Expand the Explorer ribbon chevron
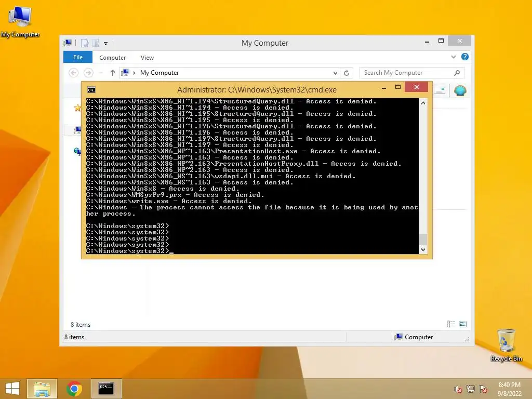This screenshot has height=399, width=532. pos(453,57)
